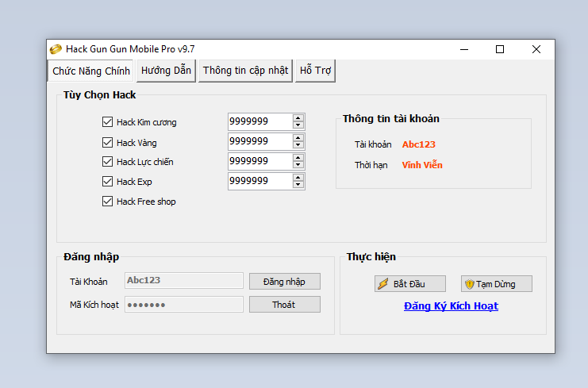Decrease Hack Exp value with down arrow
Screen dimensions: 588x388
point(298,185)
